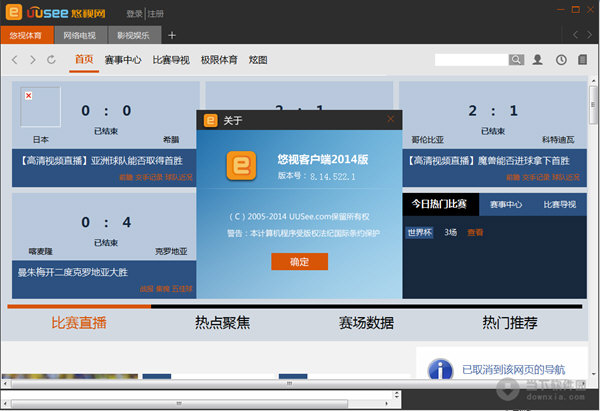Click the orange e logo in the About dialog
600x411 pixels.
click(241, 166)
